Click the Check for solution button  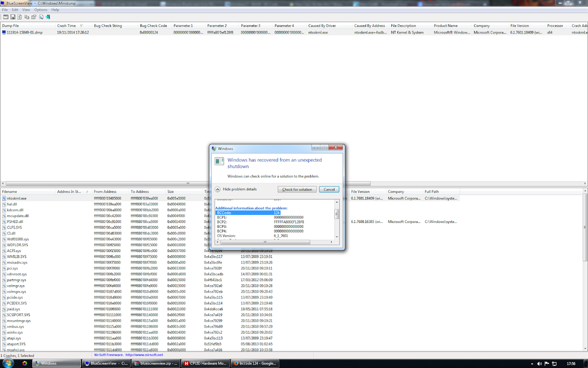[297, 189]
